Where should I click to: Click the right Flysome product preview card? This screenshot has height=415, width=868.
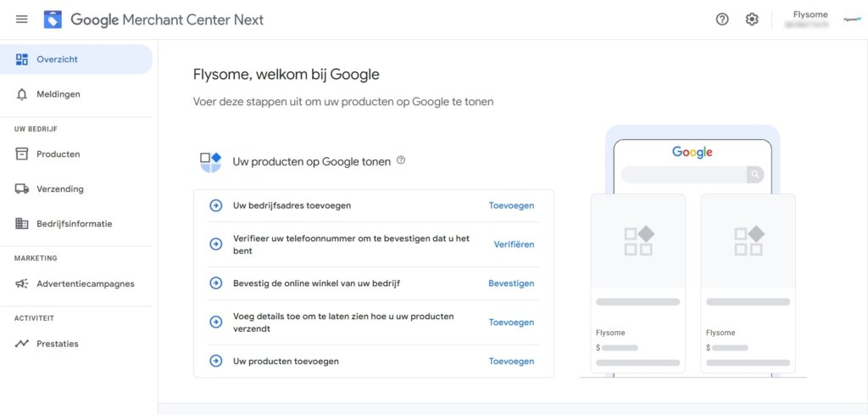click(x=748, y=283)
